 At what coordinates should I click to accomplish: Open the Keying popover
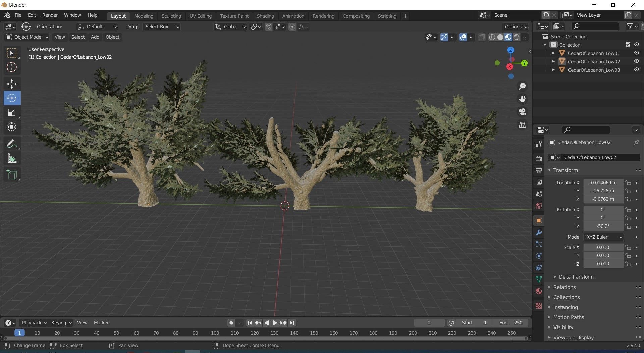[61, 323]
